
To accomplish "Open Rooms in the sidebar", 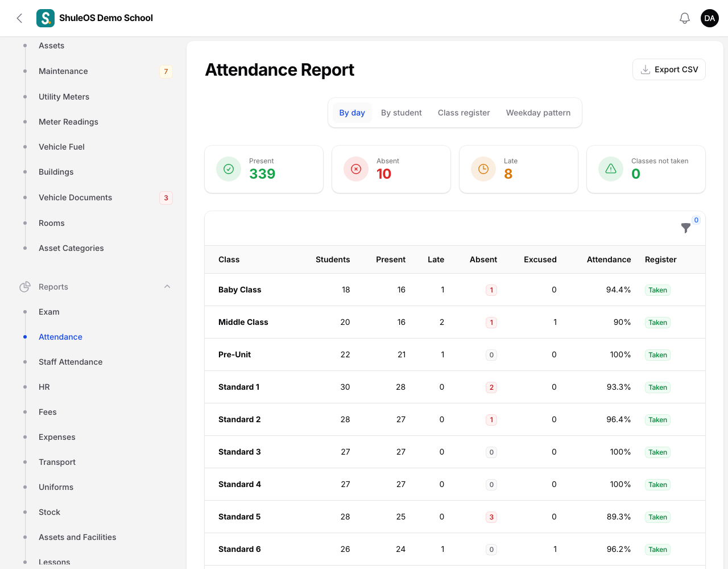I will (x=51, y=223).
